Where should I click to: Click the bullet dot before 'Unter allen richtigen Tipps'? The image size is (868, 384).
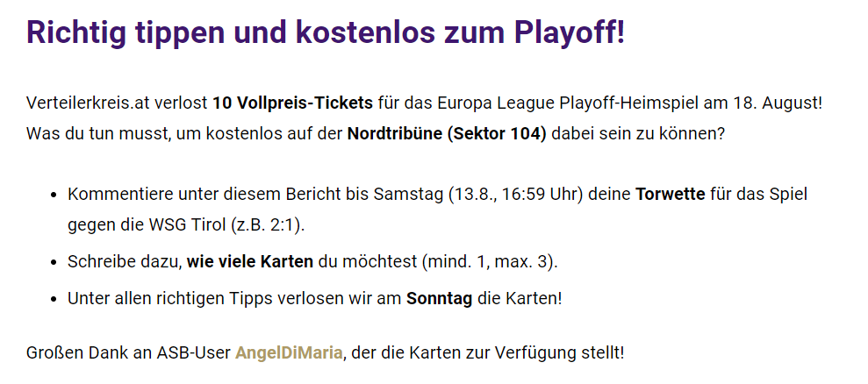(x=54, y=299)
